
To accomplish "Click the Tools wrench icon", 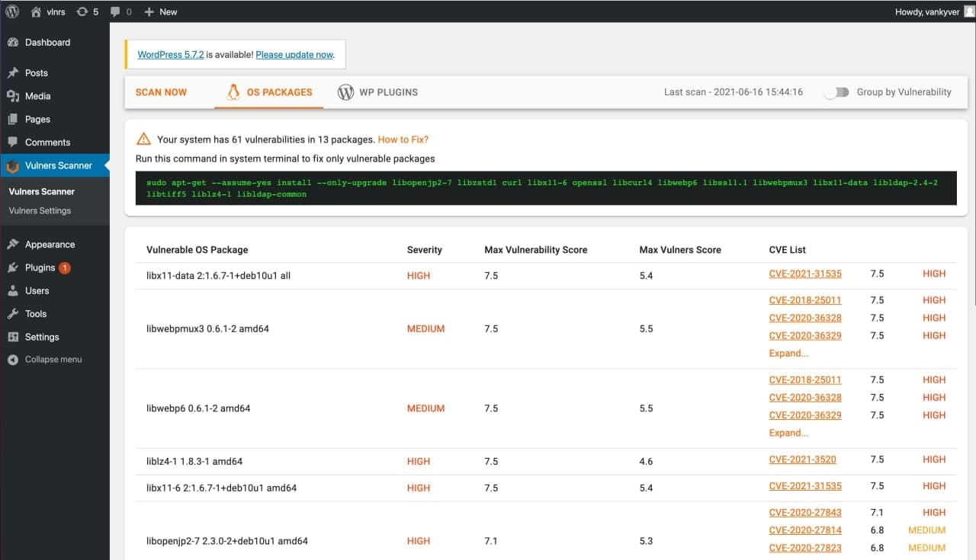I will pos(13,314).
